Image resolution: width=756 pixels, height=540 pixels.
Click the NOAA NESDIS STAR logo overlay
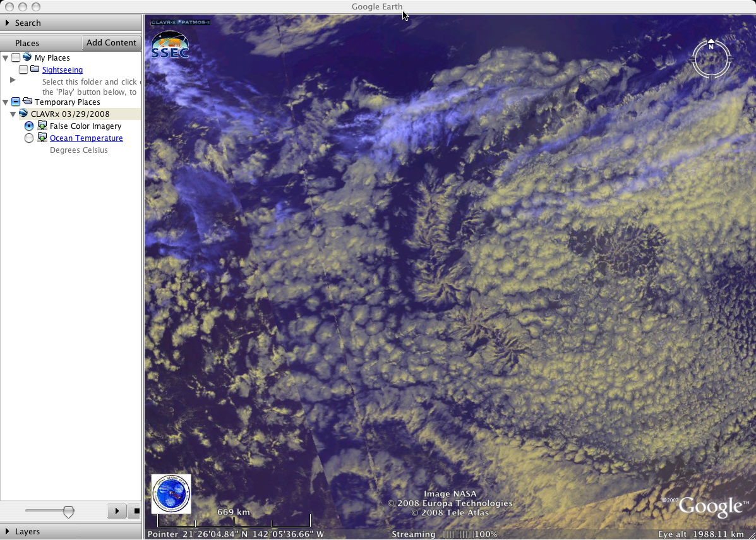click(171, 494)
